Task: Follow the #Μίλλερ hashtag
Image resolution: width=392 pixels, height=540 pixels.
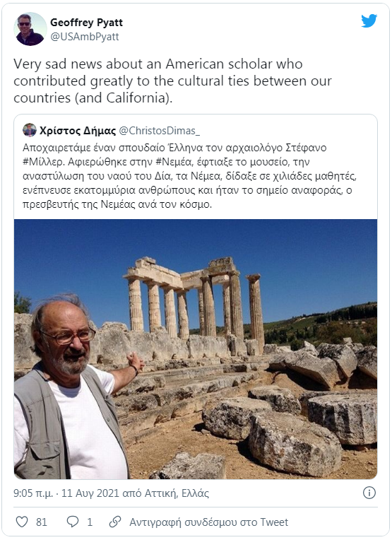Action: (x=43, y=162)
